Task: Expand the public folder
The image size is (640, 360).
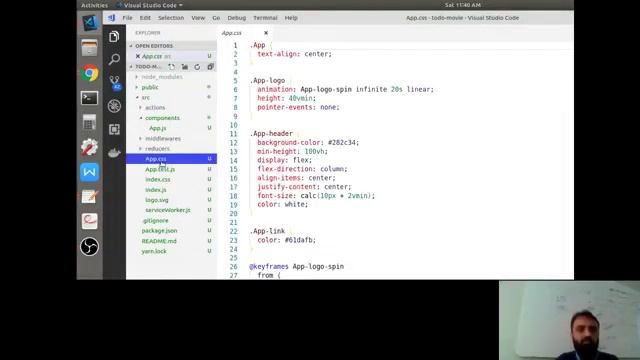Action: pos(150,87)
